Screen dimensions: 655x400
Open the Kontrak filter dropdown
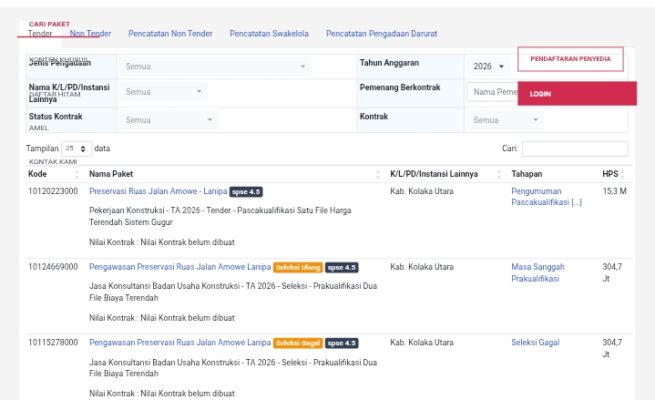point(507,120)
